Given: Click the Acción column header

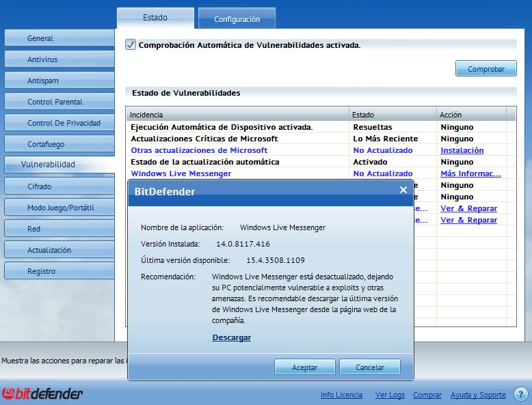Looking at the screenshot, I should coord(471,115).
